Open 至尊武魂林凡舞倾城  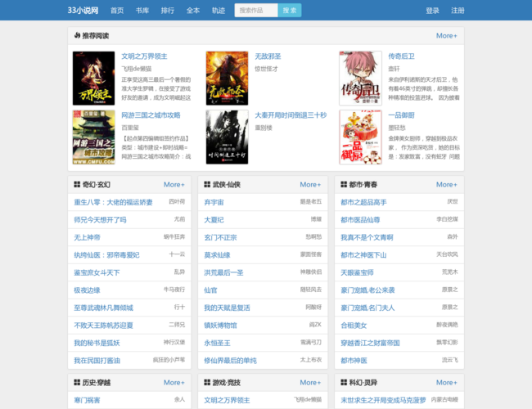tap(103, 308)
